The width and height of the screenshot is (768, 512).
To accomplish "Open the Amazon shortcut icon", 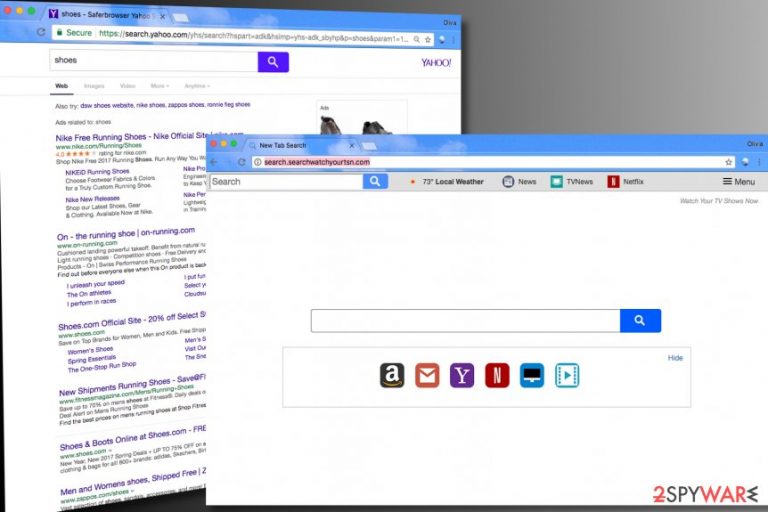I will (x=392, y=376).
